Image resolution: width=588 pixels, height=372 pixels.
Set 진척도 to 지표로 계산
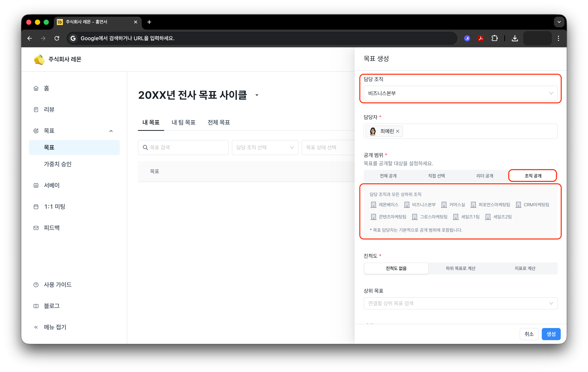pos(525,268)
